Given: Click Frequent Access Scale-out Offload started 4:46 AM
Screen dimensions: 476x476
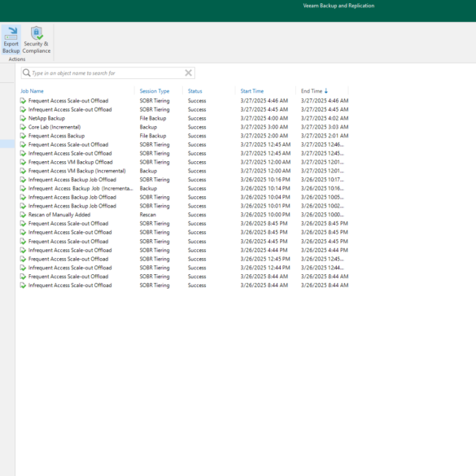Looking at the screenshot, I should point(68,101).
